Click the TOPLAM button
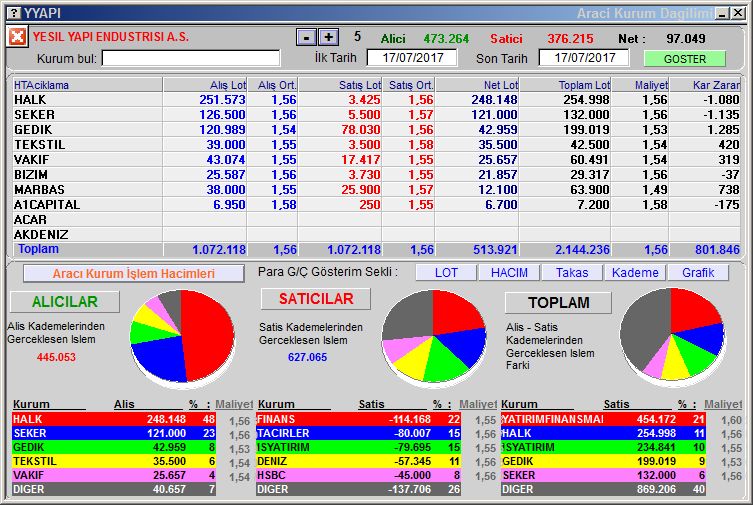753x505 pixels. pyautogui.click(x=559, y=302)
